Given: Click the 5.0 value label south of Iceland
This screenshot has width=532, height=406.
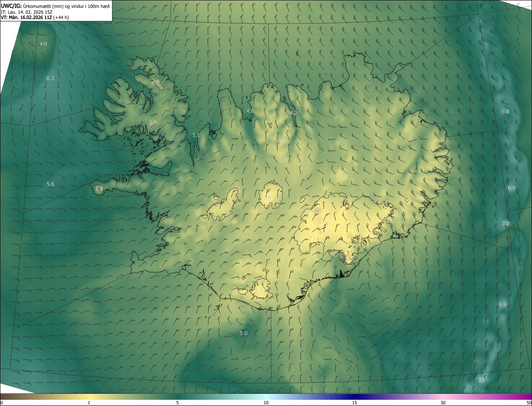Looking at the screenshot, I should (x=244, y=333).
